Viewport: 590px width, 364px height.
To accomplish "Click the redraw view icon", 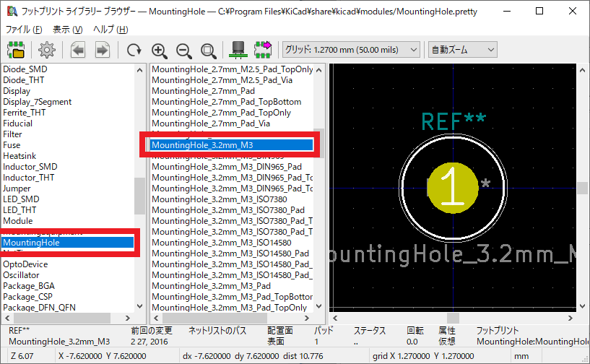I will pos(134,50).
